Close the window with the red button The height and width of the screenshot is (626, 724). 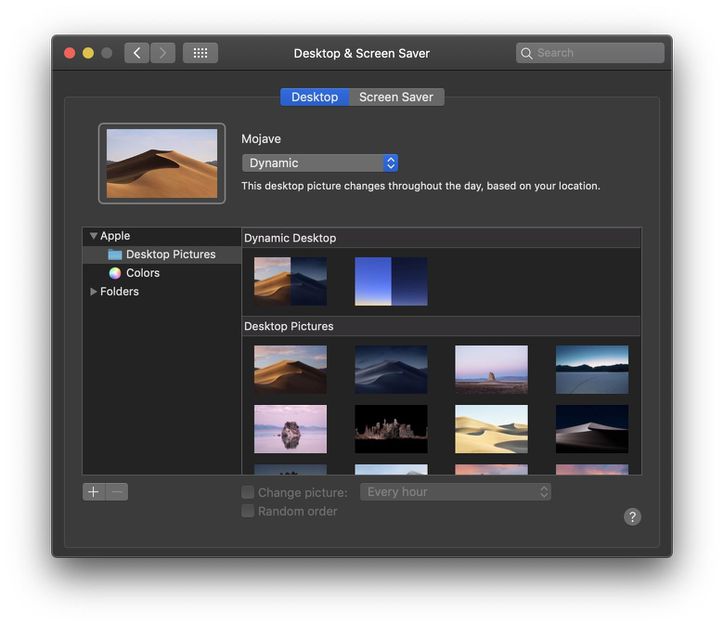(x=70, y=53)
